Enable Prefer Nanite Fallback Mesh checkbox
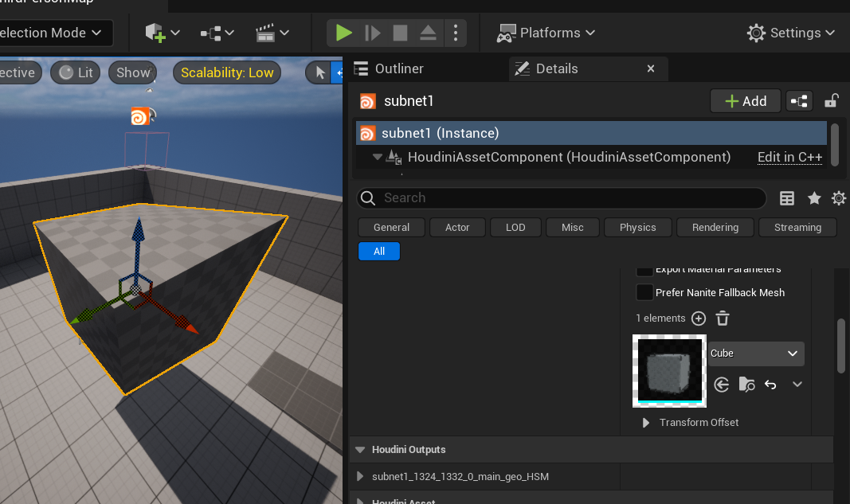 pos(644,293)
